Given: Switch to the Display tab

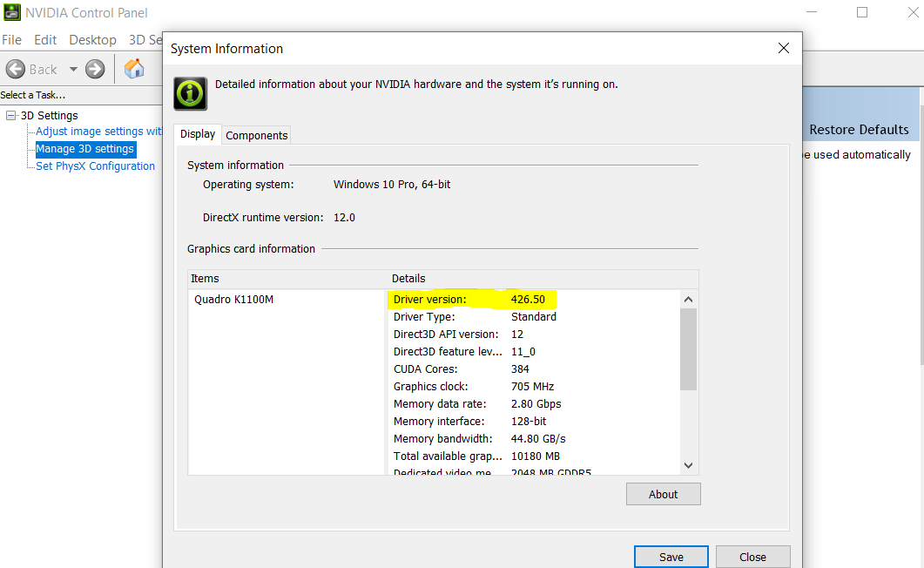Looking at the screenshot, I should pos(198,134).
